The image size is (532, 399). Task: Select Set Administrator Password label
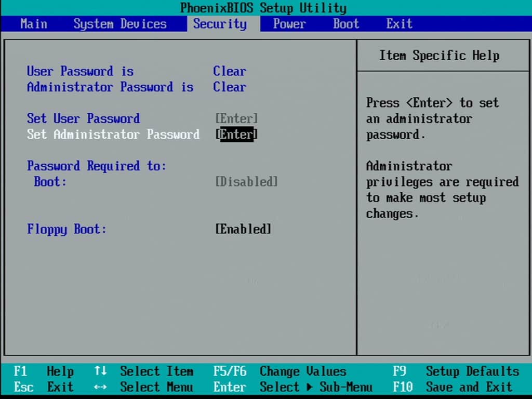[113, 135]
